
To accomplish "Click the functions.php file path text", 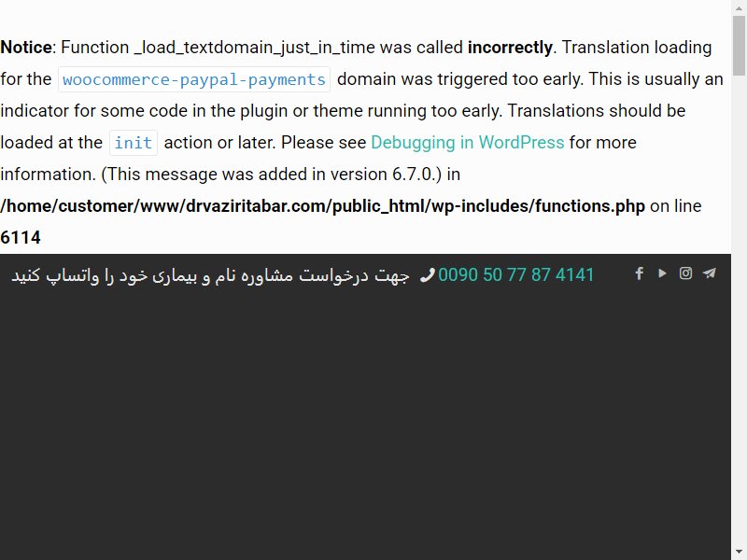I will [322, 205].
